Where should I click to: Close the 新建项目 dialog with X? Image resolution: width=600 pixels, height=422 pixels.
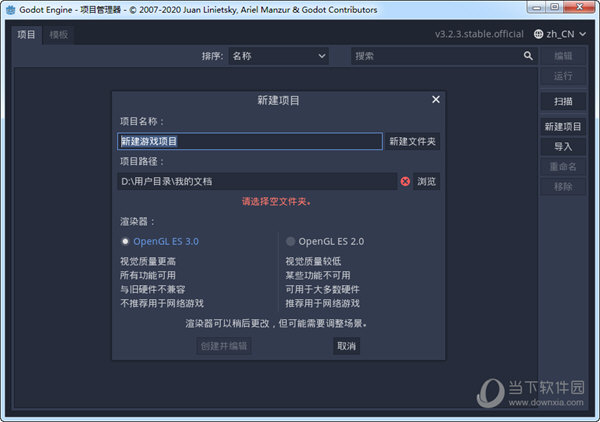click(435, 99)
